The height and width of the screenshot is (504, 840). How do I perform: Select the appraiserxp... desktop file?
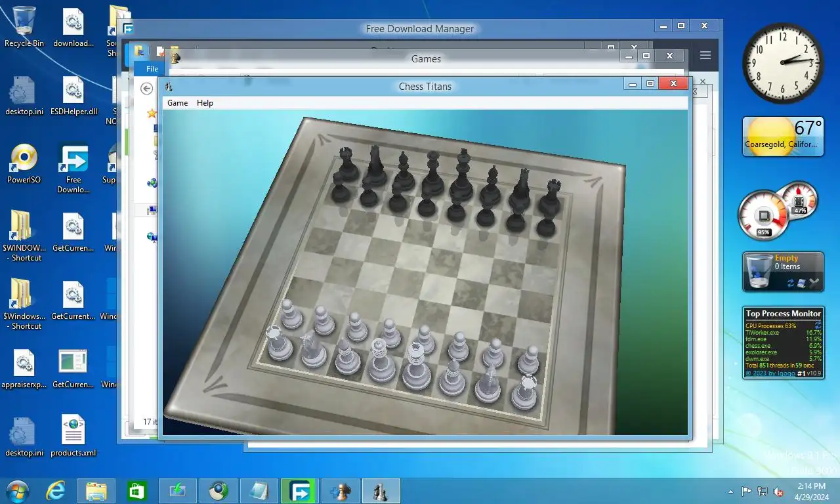(24, 369)
